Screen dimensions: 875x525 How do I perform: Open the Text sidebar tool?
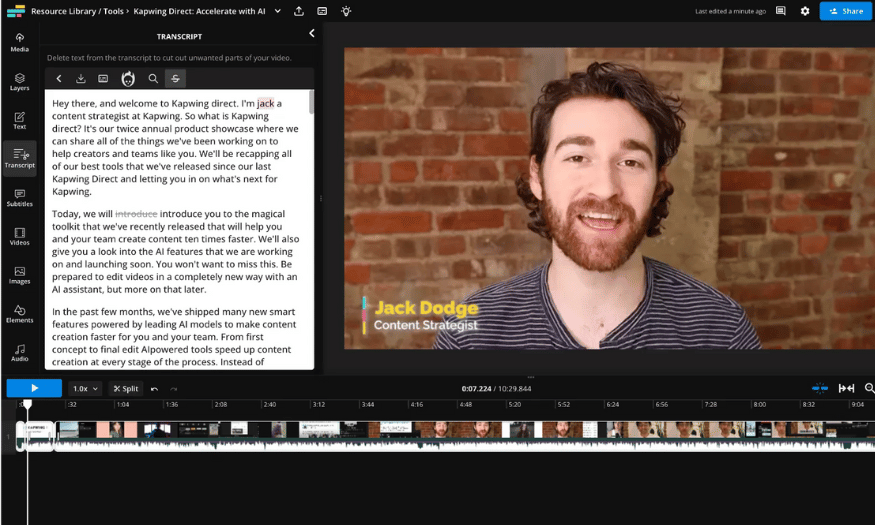coord(20,120)
